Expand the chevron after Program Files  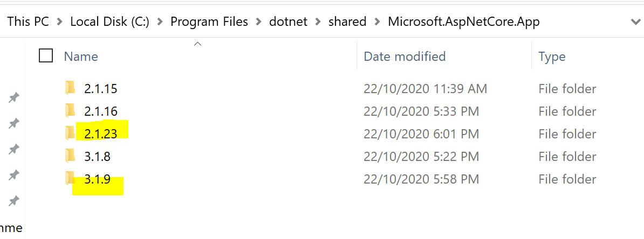(259, 22)
